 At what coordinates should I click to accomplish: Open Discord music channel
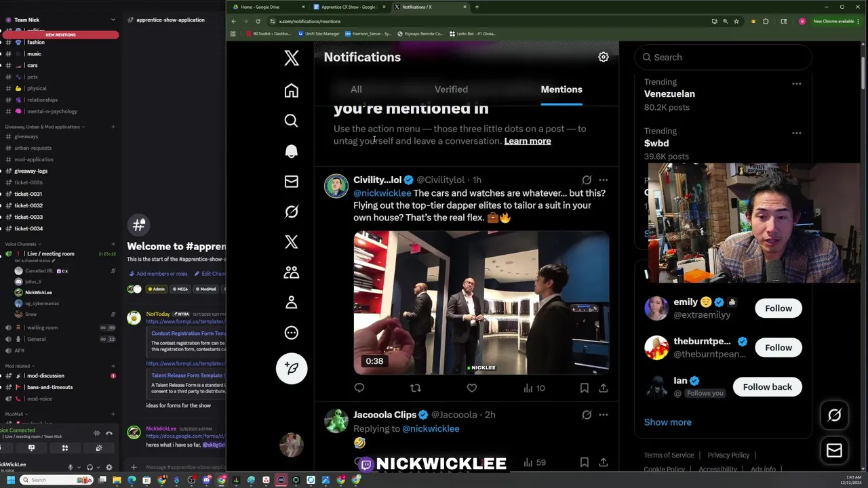coord(34,54)
